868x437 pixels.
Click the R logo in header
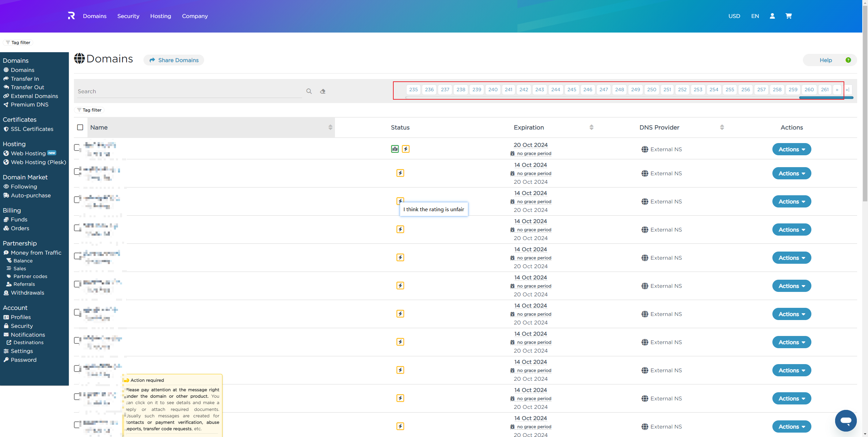[x=71, y=16]
